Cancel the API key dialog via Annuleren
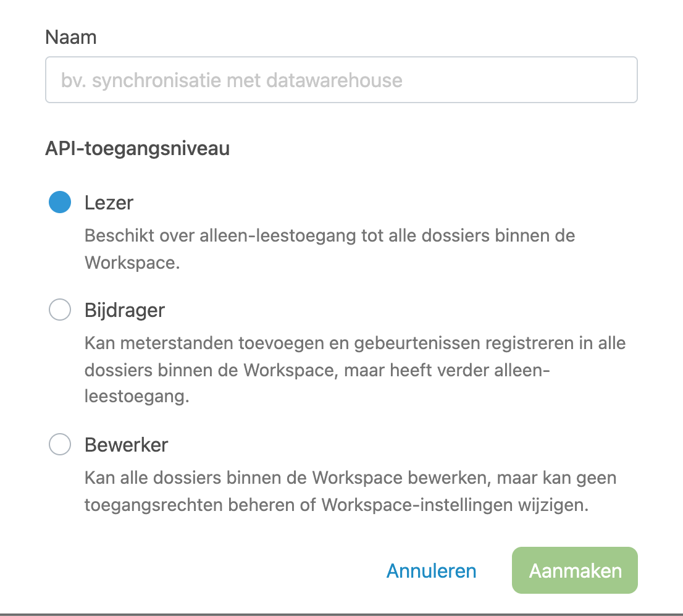Screen dimensions: 683x616 431,571
